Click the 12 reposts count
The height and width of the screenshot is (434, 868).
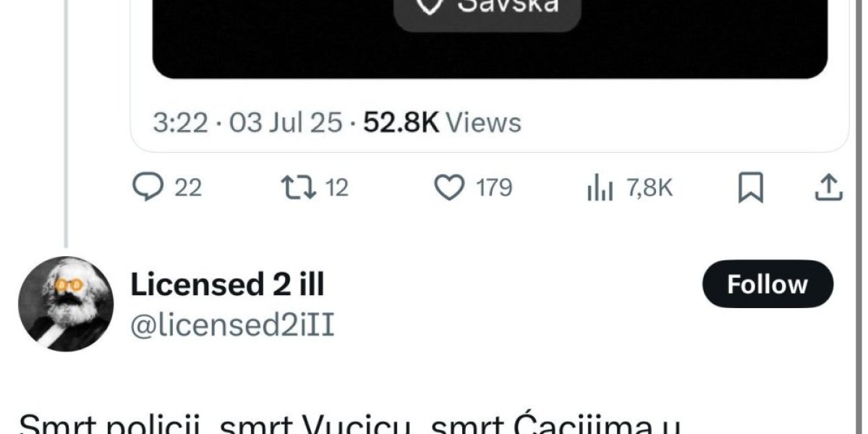click(x=336, y=189)
